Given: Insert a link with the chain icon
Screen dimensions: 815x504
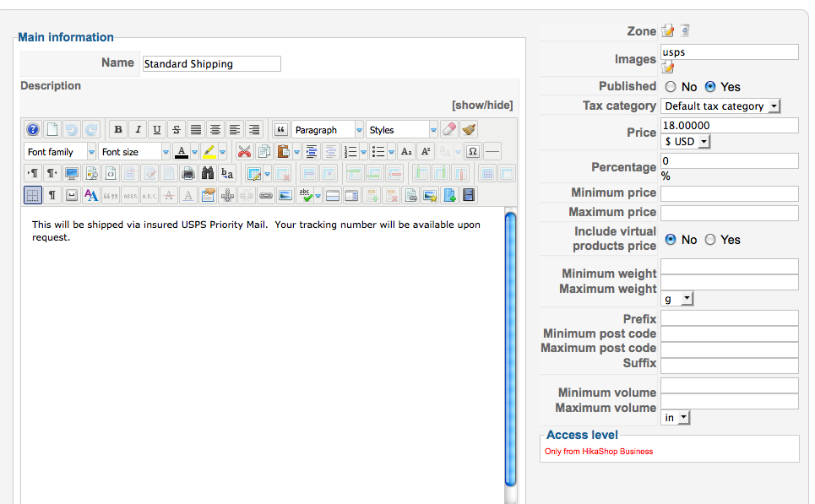Looking at the screenshot, I should coord(265,195).
